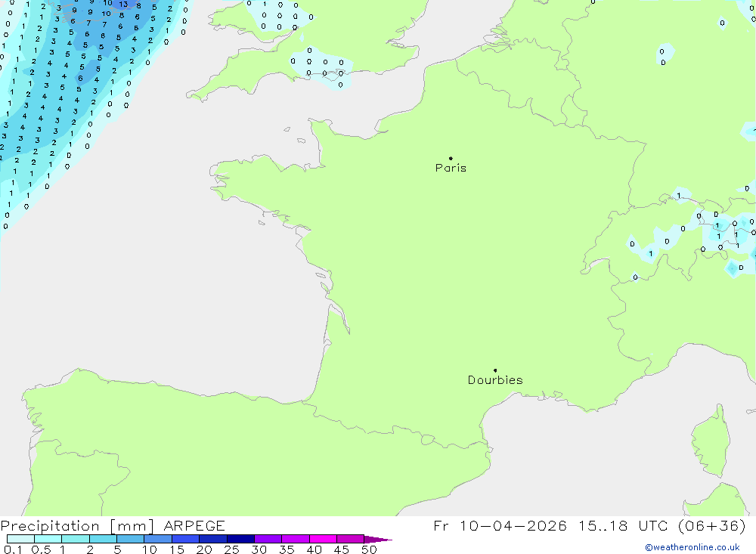Click the 'Fr 10-04-2026' date text
The height and width of the screenshot is (554, 756).
[500, 525]
